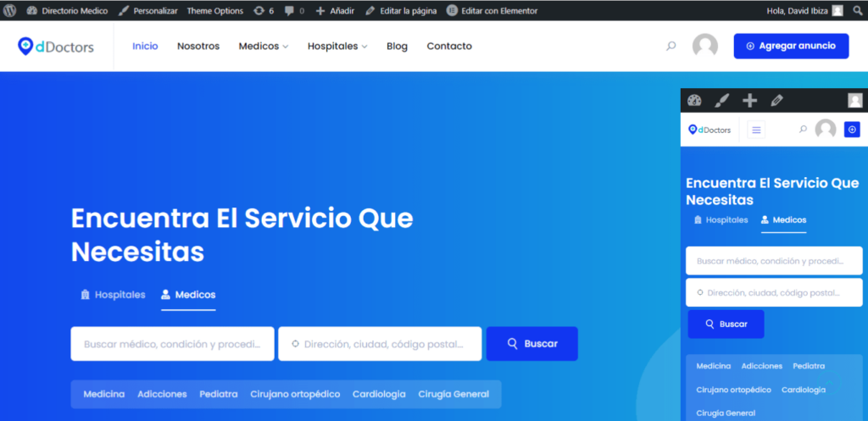This screenshot has height=421, width=868.
Task: Click the header search icon beside avatar
Action: coord(671,46)
